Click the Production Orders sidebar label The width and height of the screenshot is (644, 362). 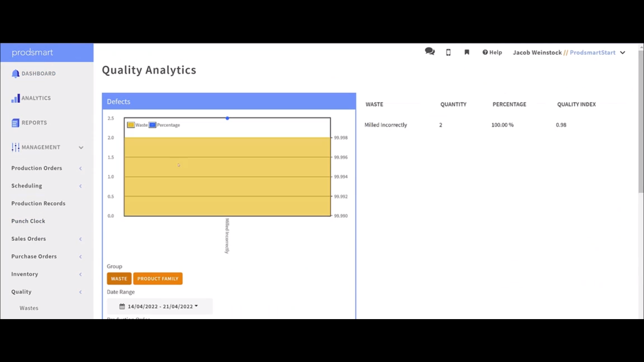coord(37,168)
